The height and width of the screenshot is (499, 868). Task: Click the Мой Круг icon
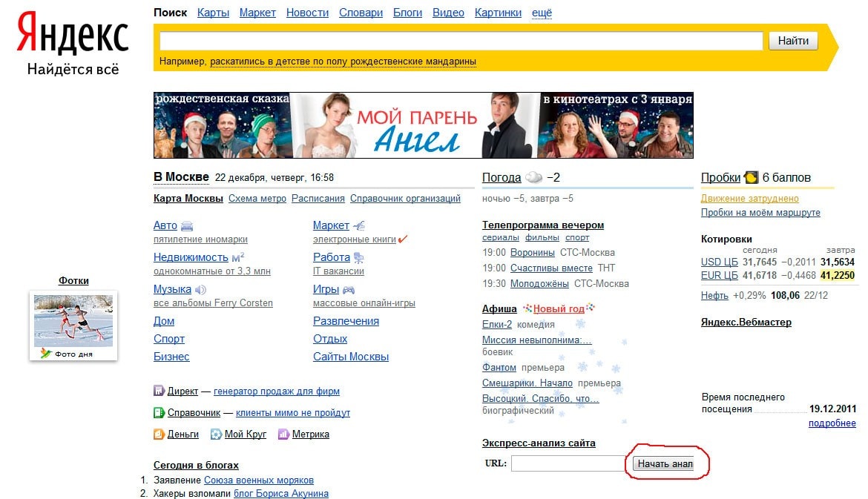(216, 434)
